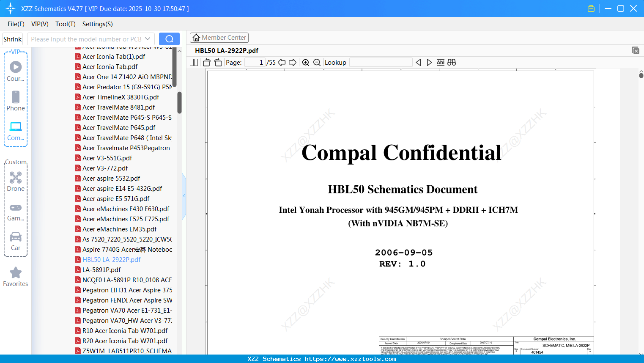Select the Phone category icon
Screen dimensions: 644x363
coord(16,101)
